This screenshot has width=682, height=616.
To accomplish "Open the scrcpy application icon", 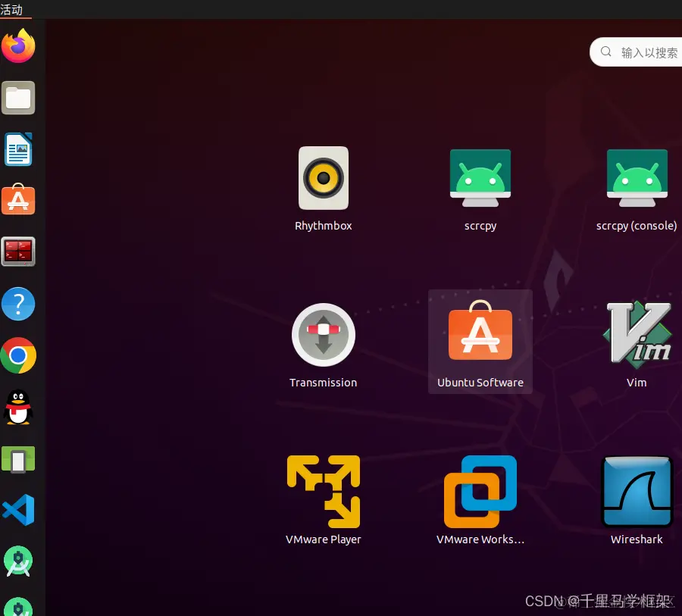I will tap(480, 178).
